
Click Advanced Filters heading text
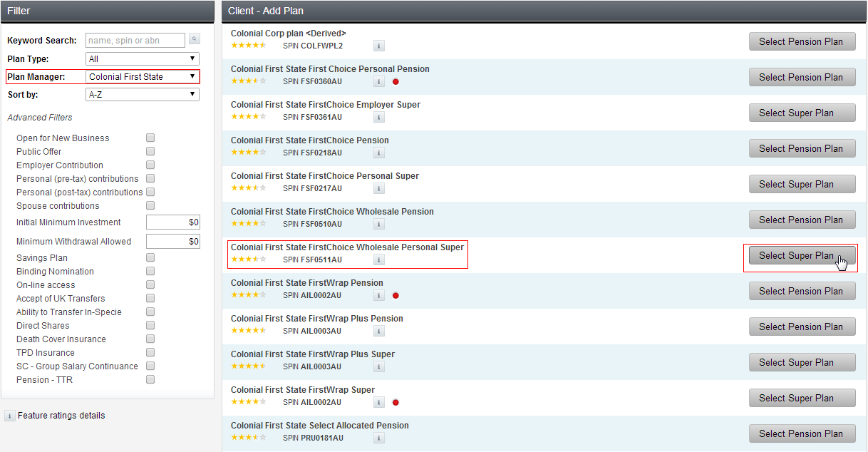pos(40,118)
